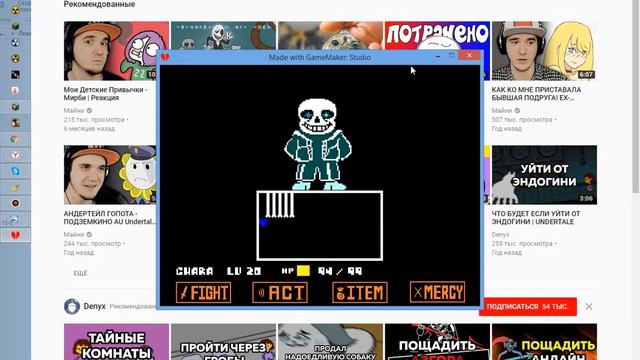This screenshot has height=360, width=640.
Task: Click the '244 тыс. просмотра' view count
Action: (x=92, y=244)
